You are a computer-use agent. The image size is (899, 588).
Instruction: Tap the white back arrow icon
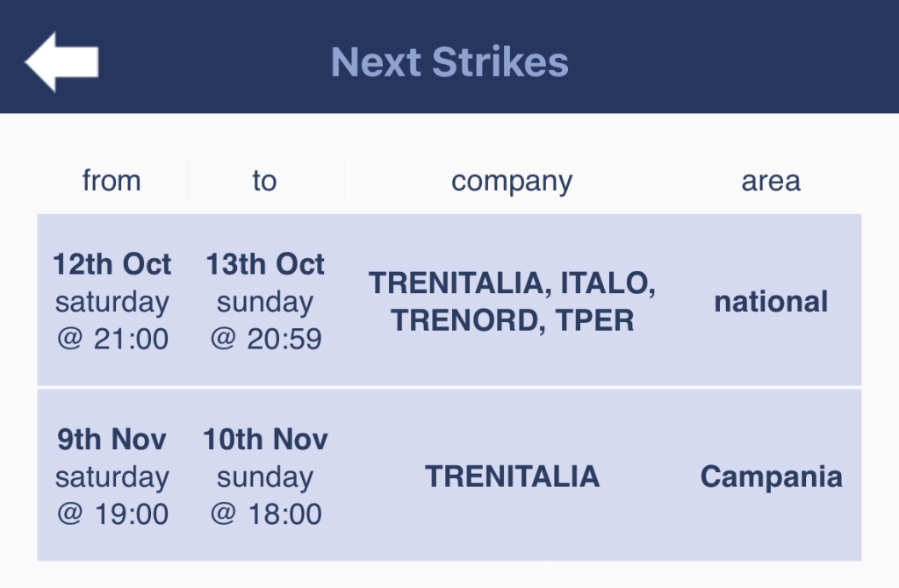click(x=62, y=61)
